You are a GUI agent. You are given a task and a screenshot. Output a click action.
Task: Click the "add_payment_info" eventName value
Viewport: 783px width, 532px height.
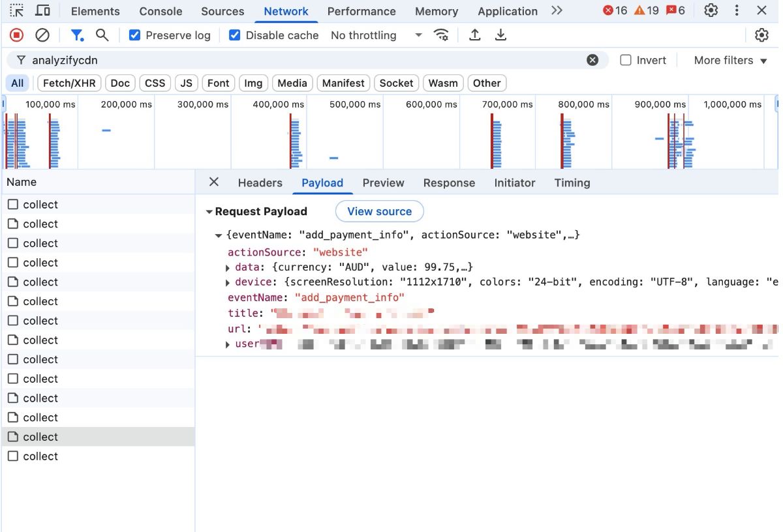350,297
